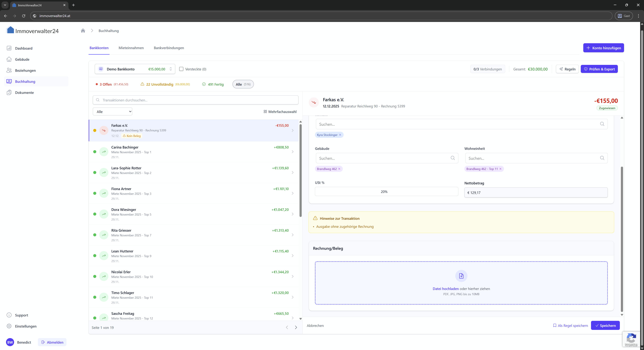Open the Alle transaction filter dropdown
The width and height of the screenshot is (644, 350).
pyautogui.click(x=113, y=112)
